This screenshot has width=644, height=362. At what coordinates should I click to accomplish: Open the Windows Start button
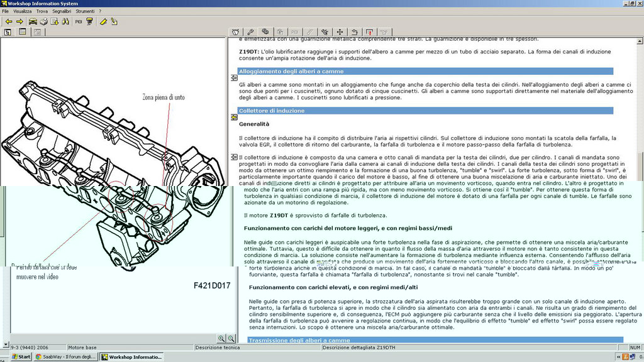(21, 357)
